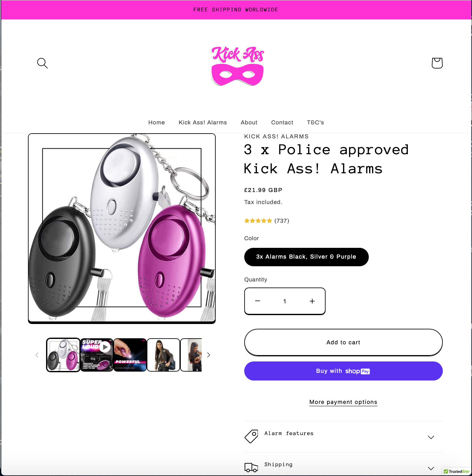Expand the Shipping section chevron
This screenshot has height=476, width=472.
point(431,468)
